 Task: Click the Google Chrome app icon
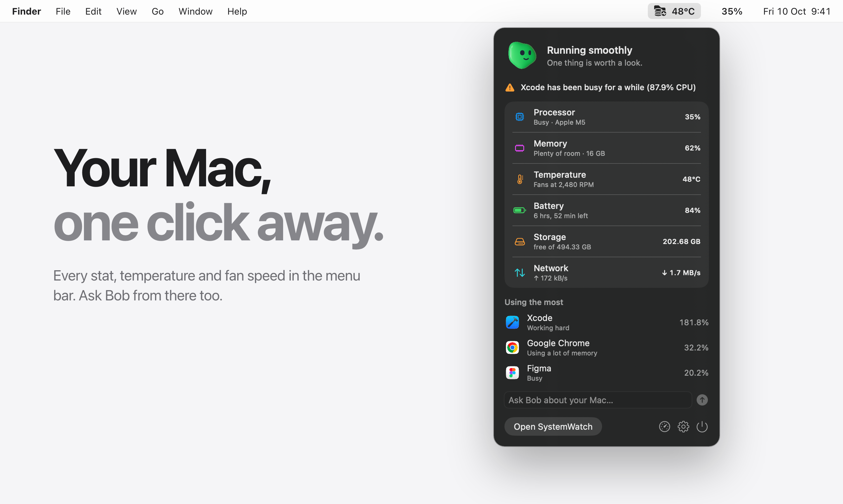[x=512, y=347]
